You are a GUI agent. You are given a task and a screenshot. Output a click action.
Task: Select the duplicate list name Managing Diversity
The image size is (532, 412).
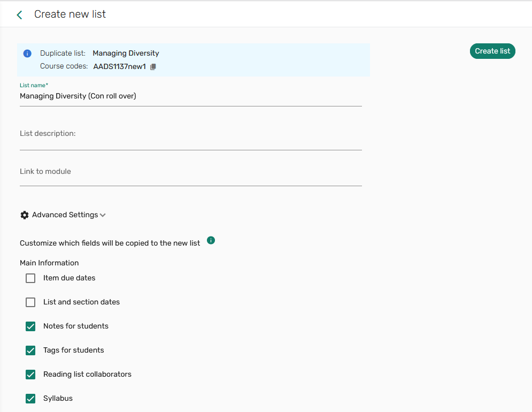click(126, 53)
